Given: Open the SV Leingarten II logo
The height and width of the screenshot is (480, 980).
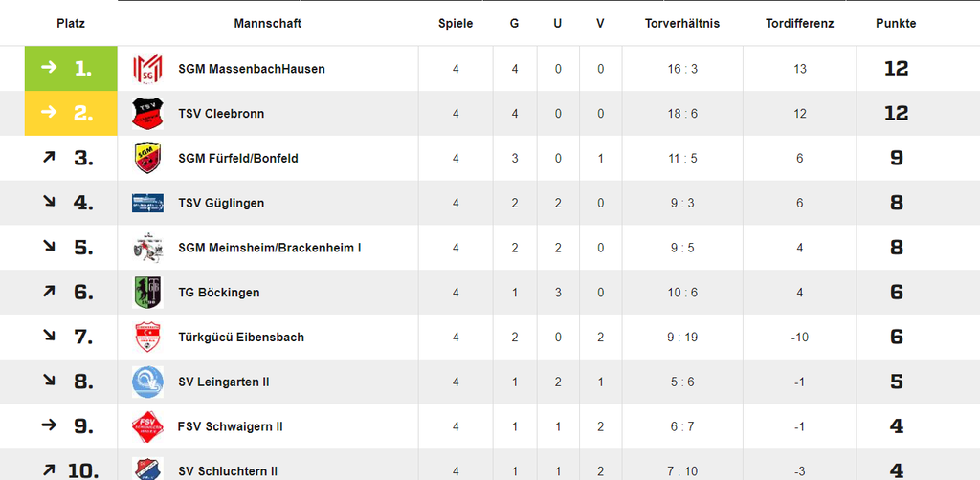Looking at the screenshot, I should click(147, 382).
